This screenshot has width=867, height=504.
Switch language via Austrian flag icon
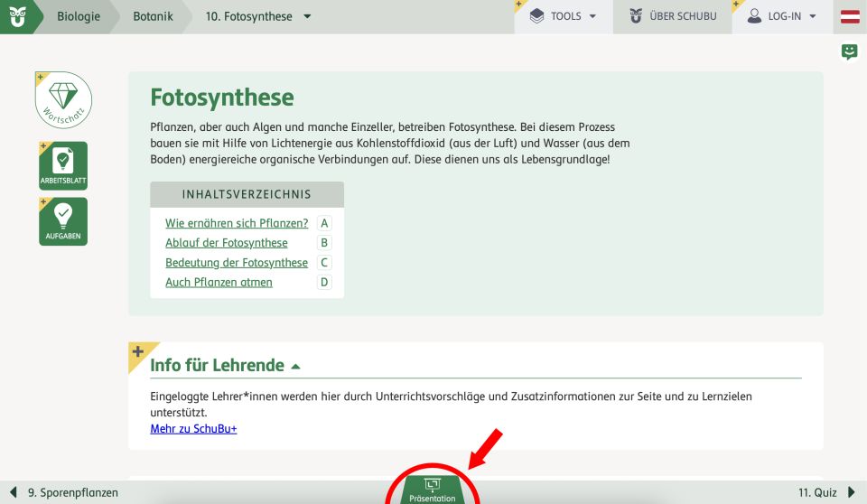click(850, 16)
